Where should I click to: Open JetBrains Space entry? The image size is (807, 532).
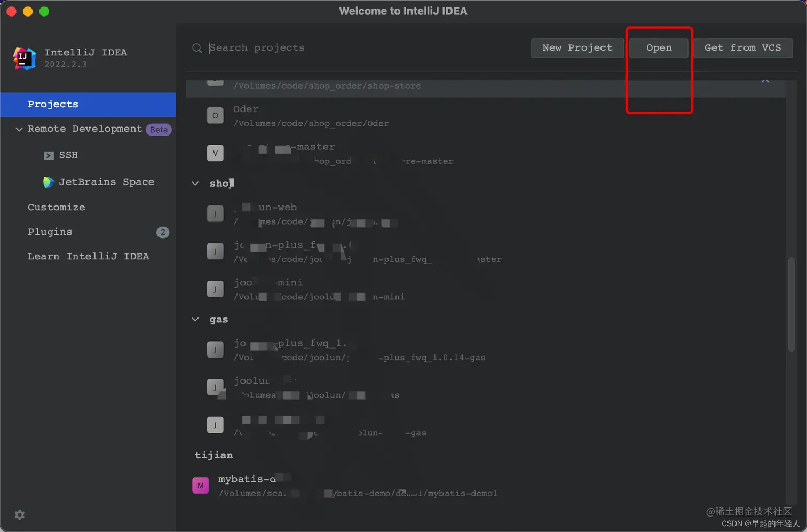(x=106, y=182)
